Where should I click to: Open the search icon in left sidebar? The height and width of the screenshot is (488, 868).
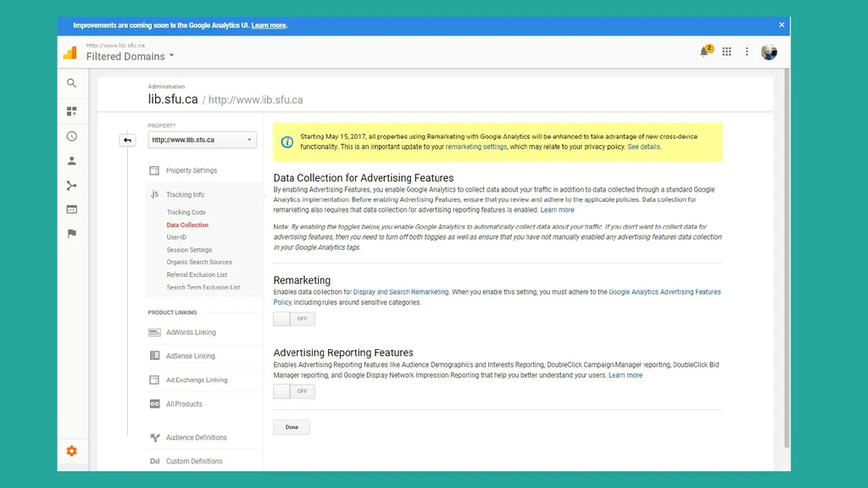pyautogui.click(x=71, y=83)
